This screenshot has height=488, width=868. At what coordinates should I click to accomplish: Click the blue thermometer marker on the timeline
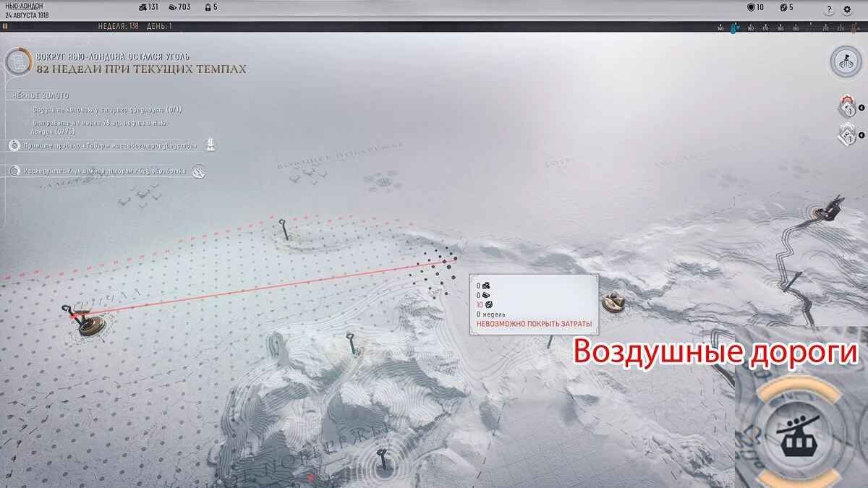pyautogui.click(x=733, y=28)
